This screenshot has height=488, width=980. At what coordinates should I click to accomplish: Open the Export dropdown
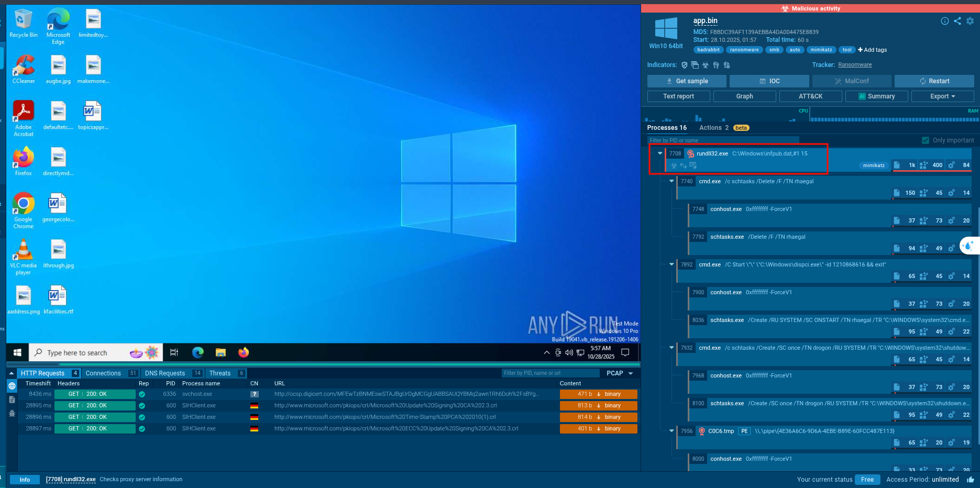tap(943, 96)
